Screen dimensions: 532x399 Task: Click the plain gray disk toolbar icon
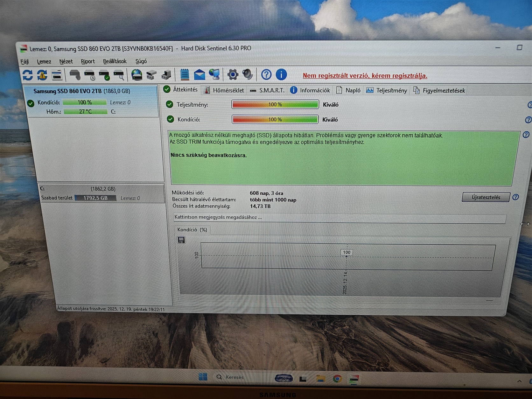(75, 75)
